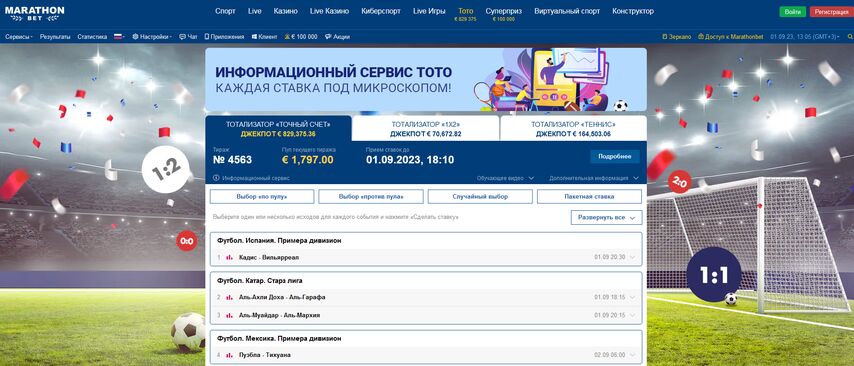Open the Russian flag language selector

119,37
